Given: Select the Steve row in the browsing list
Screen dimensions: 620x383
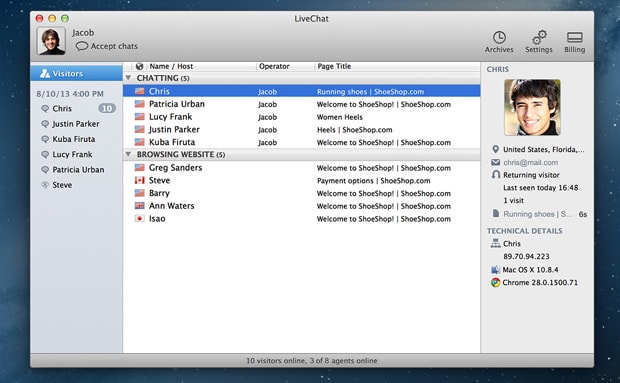Looking at the screenshot, I should click(302, 180).
